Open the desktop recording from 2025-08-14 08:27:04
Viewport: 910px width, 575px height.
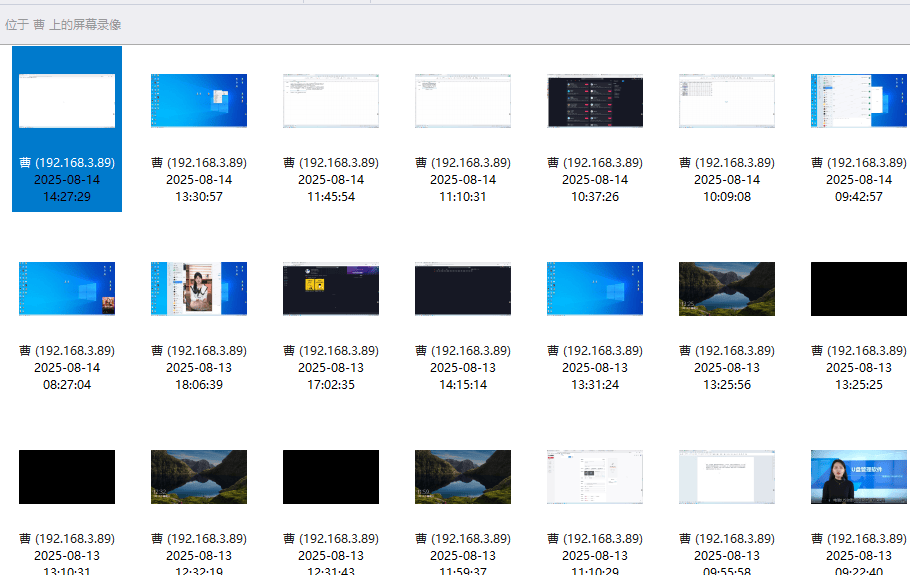(67, 289)
